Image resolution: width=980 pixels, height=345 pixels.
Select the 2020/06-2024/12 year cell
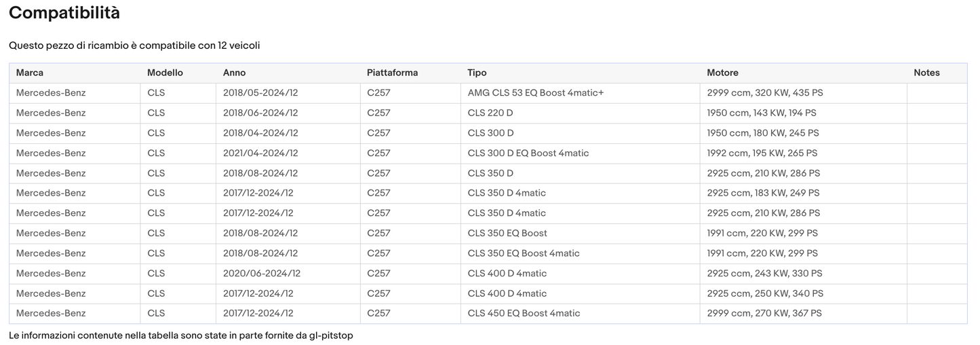(x=261, y=273)
